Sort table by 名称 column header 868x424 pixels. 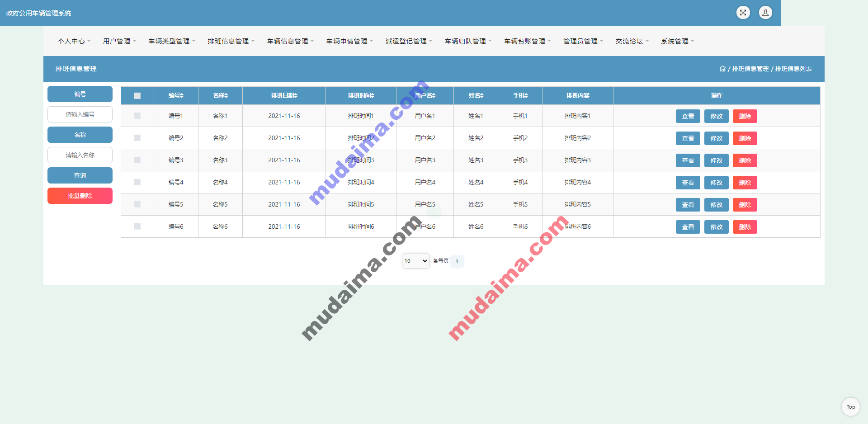[220, 95]
